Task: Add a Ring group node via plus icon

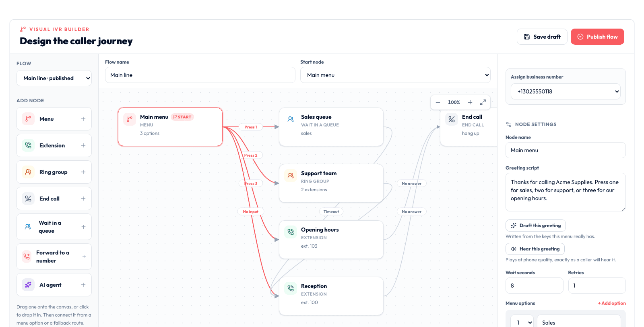Action: click(x=83, y=172)
